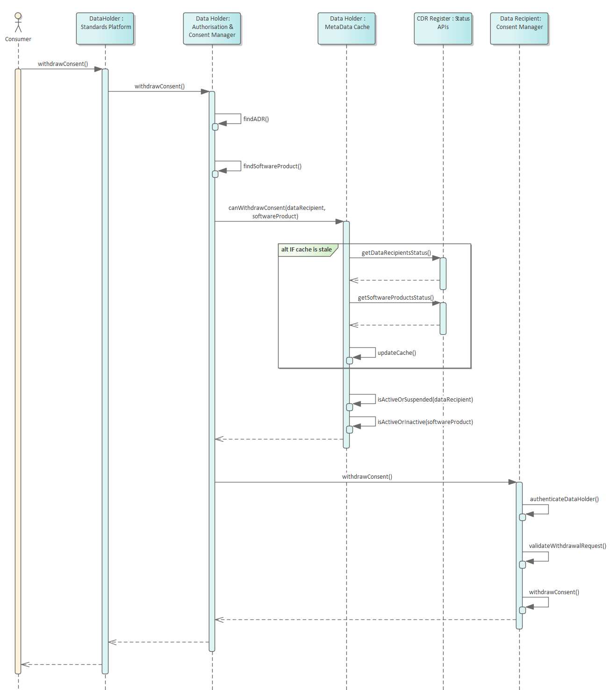Click the canWithdrawConsent(dataRecipient, softwareProduct) message label

pos(276,212)
